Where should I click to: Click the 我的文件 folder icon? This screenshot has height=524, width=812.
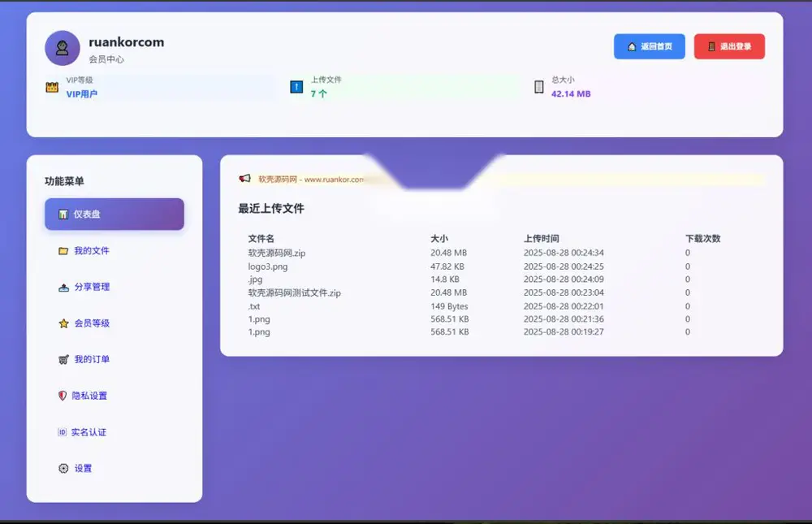63,251
